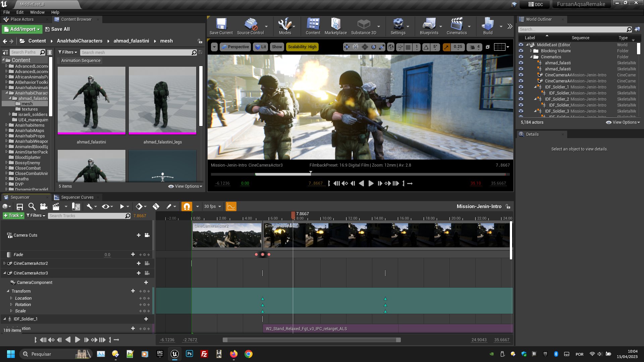Open the Add/Import dropdown
644x362 pixels.
[x=22, y=29]
